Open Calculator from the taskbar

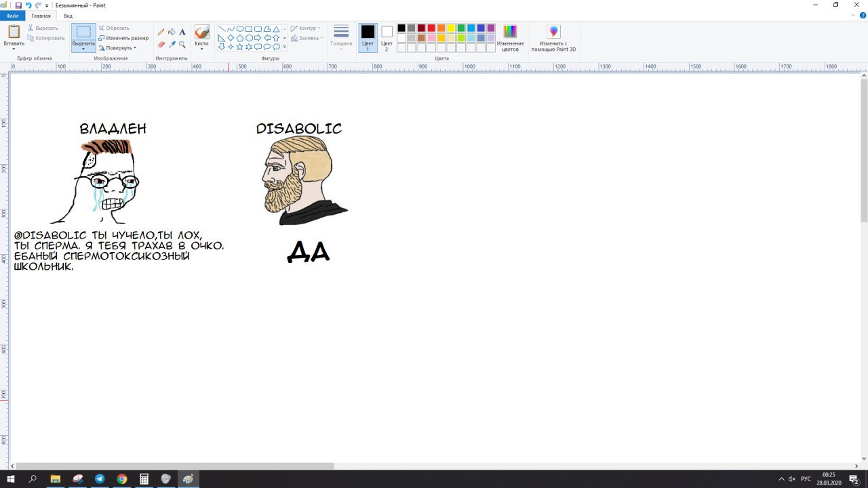[144, 479]
